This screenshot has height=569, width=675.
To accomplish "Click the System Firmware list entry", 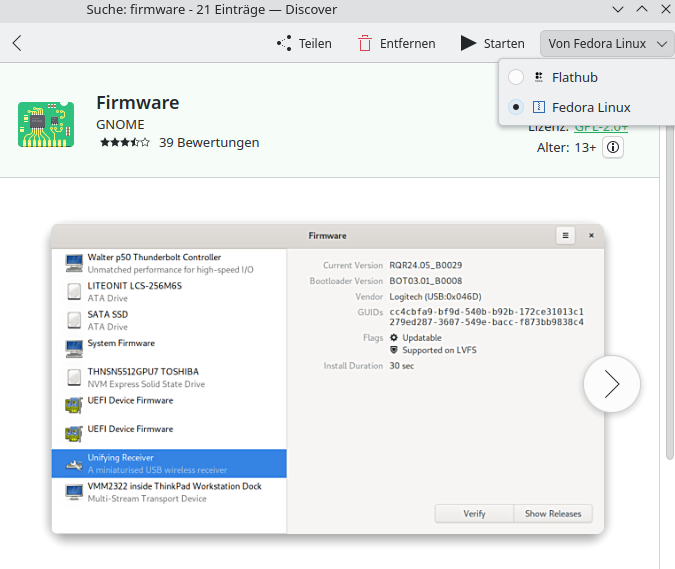I will pos(120,344).
